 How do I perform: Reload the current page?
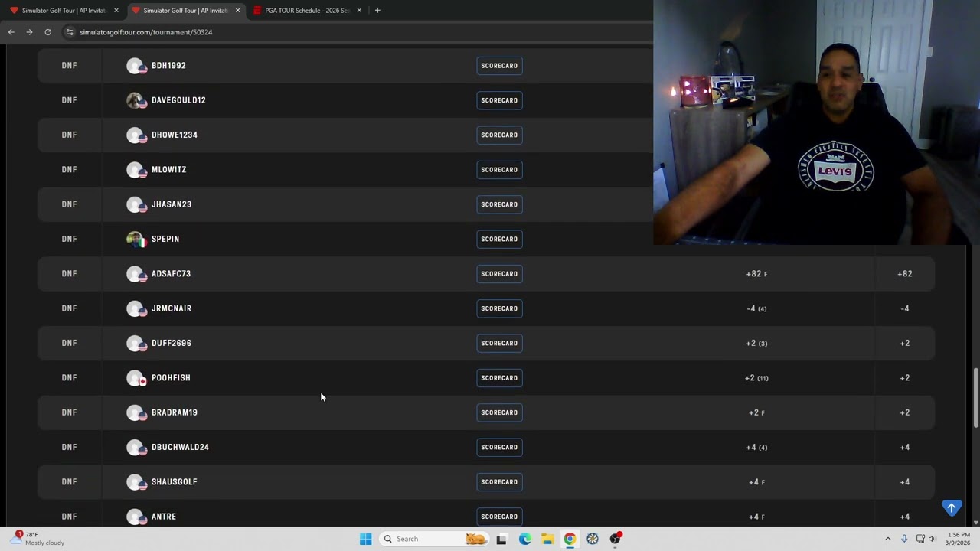47,32
